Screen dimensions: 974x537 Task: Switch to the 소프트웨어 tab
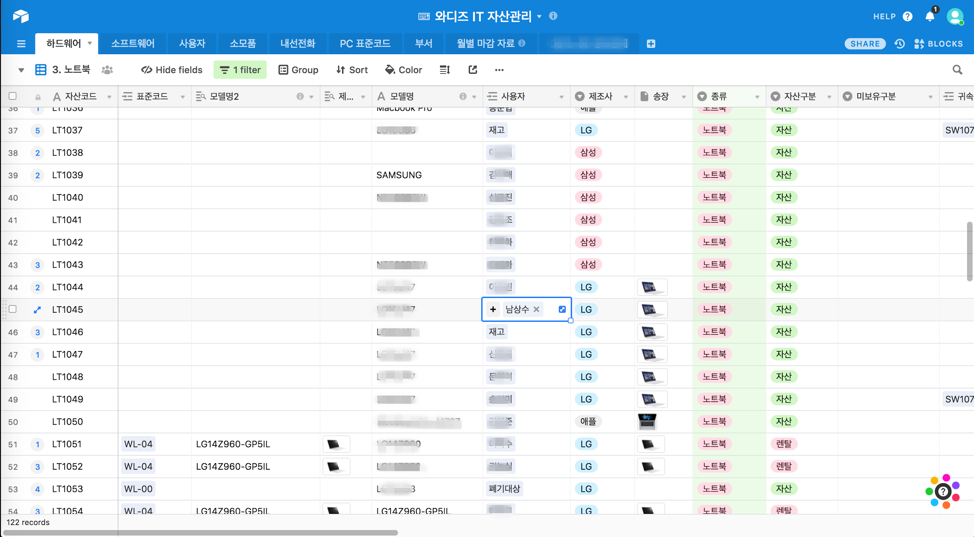(132, 44)
